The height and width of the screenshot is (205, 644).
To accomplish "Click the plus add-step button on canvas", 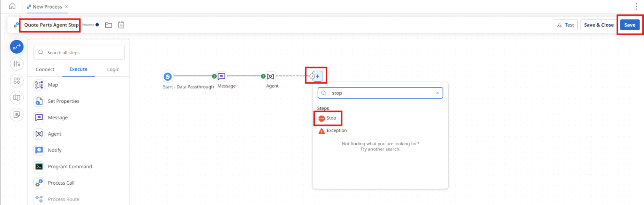I will pos(318,76).
